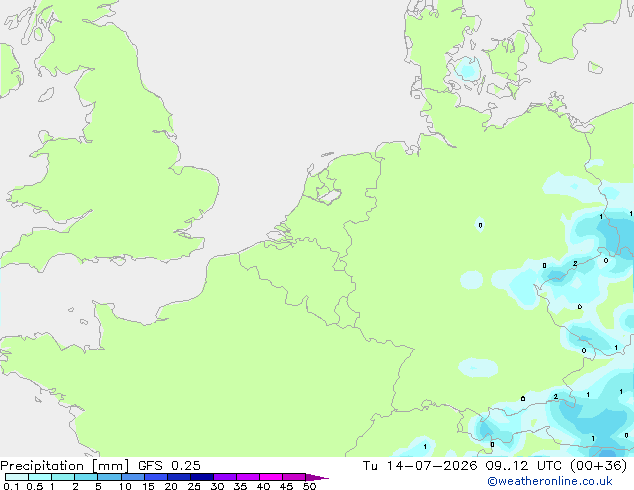Image resolution: width=634 pixels, height=490 pixels.
Task: Click the '40' legend scale label
Action: pos(263,486)
